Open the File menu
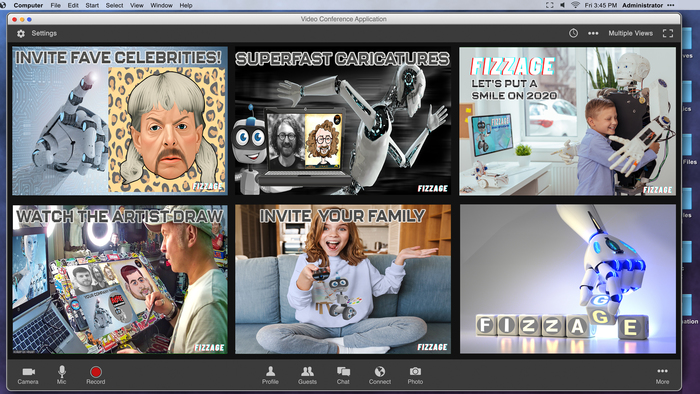700x394 pixels. pyautogui.click(x=55, y=5)
